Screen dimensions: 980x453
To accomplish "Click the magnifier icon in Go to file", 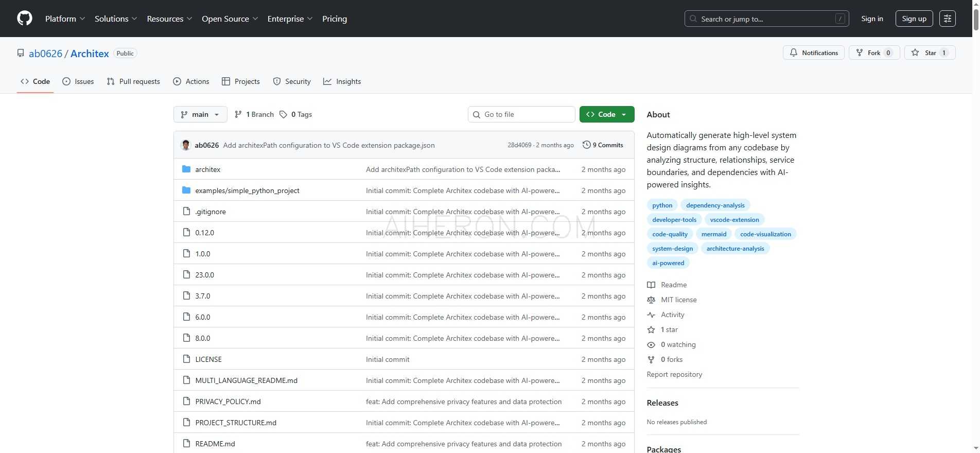I will 477,114.
